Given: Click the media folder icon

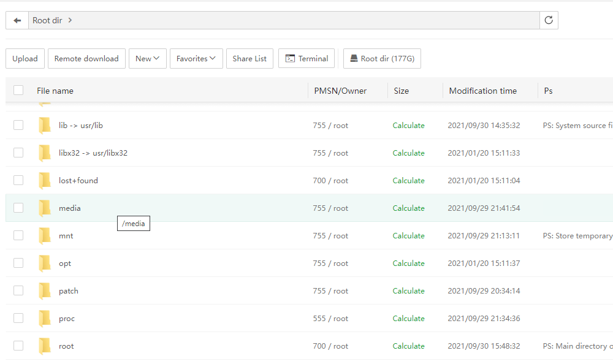Looking at the screenshot, I should point(45,208).
